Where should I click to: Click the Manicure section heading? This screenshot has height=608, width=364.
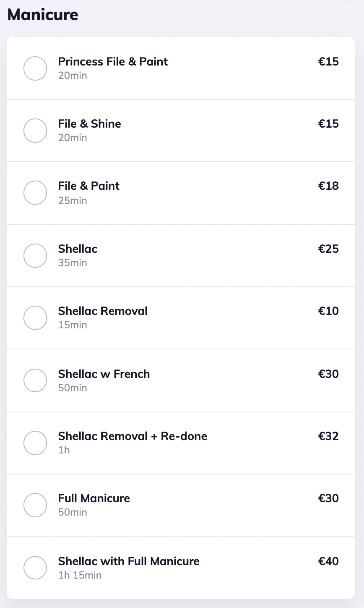43,15
